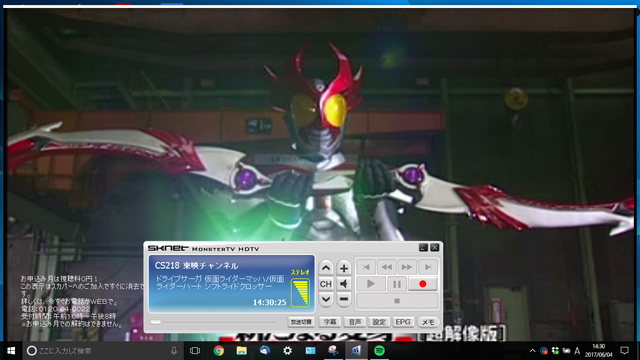Screen dimensions: 640x360
Task: Open Windows Settings gear from the taskbar
Action: click(x=287, y=351)
